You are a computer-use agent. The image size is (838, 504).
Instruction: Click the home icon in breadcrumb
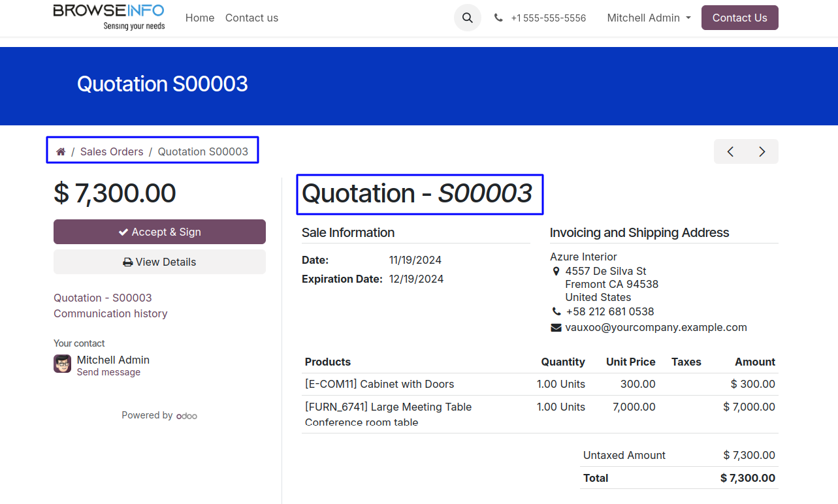tap(61, 151)
